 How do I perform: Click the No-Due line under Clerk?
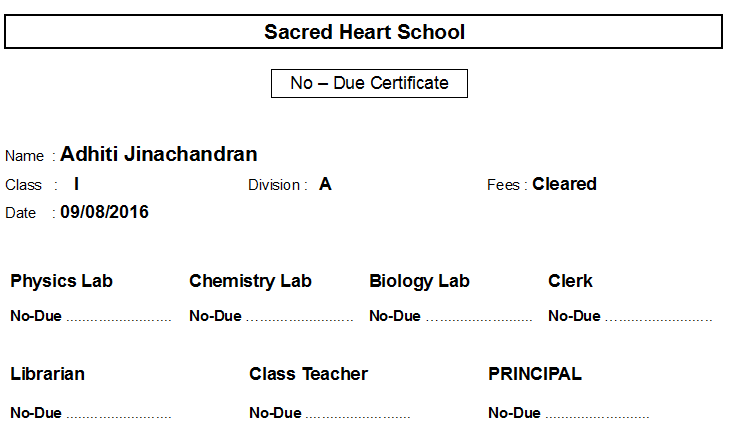click(x=629, y=317)
